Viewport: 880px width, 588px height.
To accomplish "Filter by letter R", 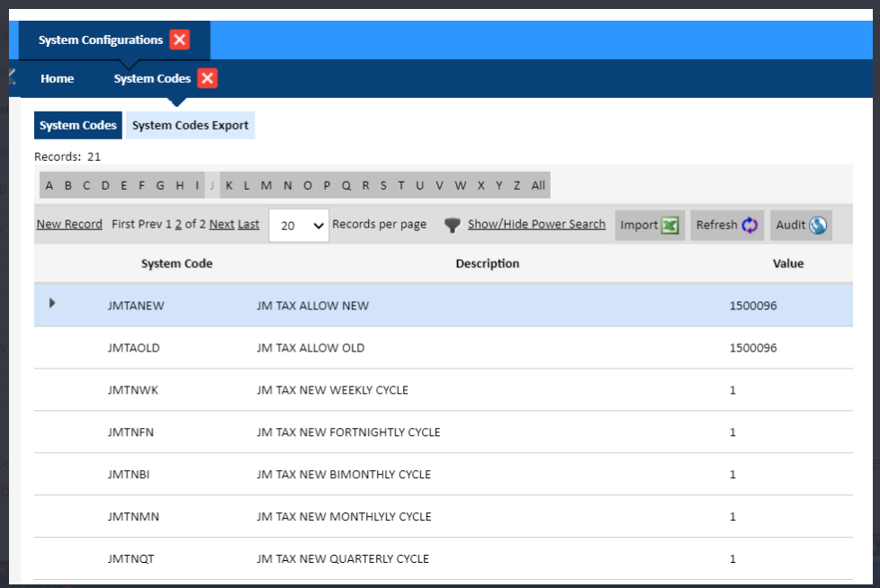I will click(x=366, y=185).
